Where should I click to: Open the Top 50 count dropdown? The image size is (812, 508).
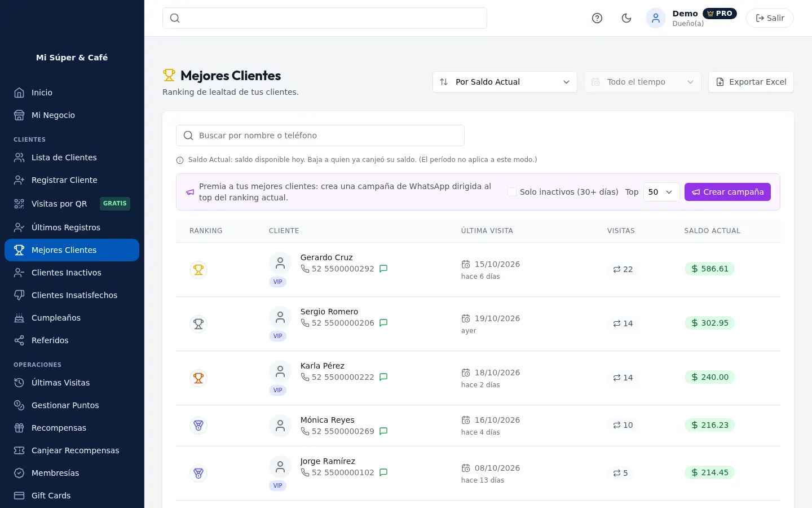point(661,192)
